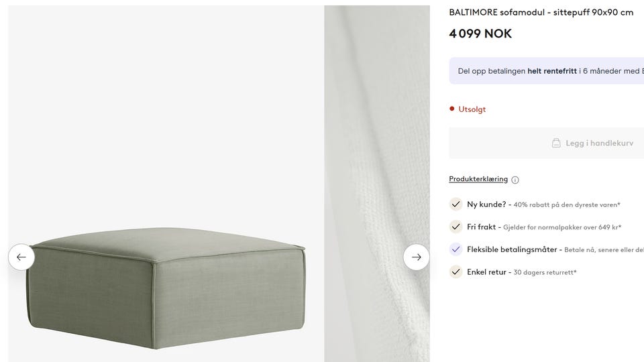Image resolution: width=644 pixels, height=362 pixels.
Task: Open the Fleksible betalingsmåter details
Action: pos(512,249)
